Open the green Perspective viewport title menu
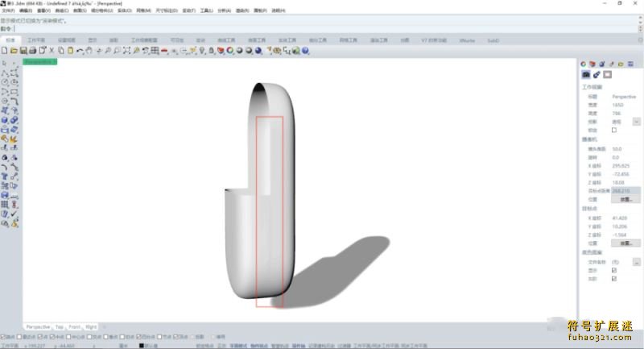The height and width of the screenshot is (349, 644). [x=39, y=62]
